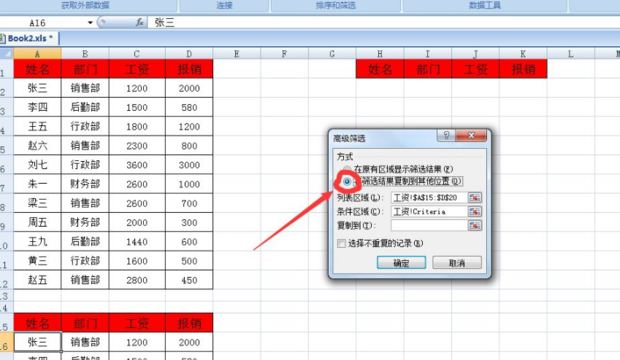Click the collapse-range icon beside 列表区域
This screenshot has height=360, width=620.
click(474, 197)
